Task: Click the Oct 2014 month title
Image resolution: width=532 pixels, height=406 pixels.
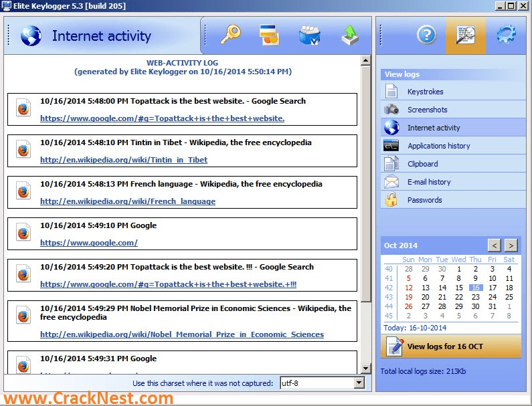Action: point(401,245)
